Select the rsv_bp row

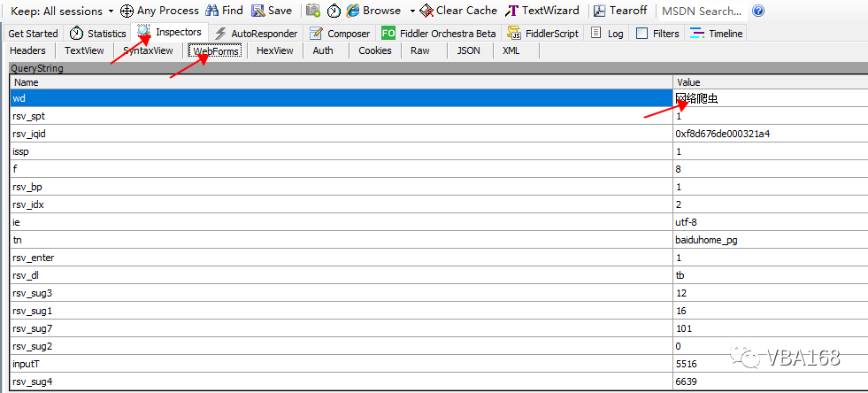(x=439, y=187)
